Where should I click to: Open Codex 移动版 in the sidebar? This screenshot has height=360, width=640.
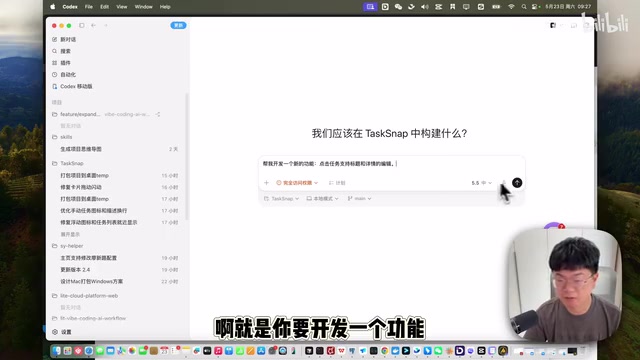tap(72, 87)
